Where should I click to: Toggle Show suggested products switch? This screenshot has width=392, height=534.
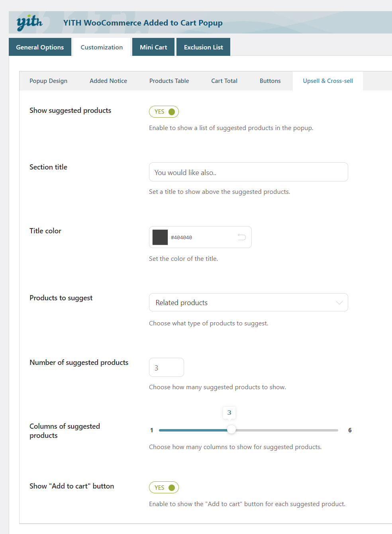[x=164, y=112]
